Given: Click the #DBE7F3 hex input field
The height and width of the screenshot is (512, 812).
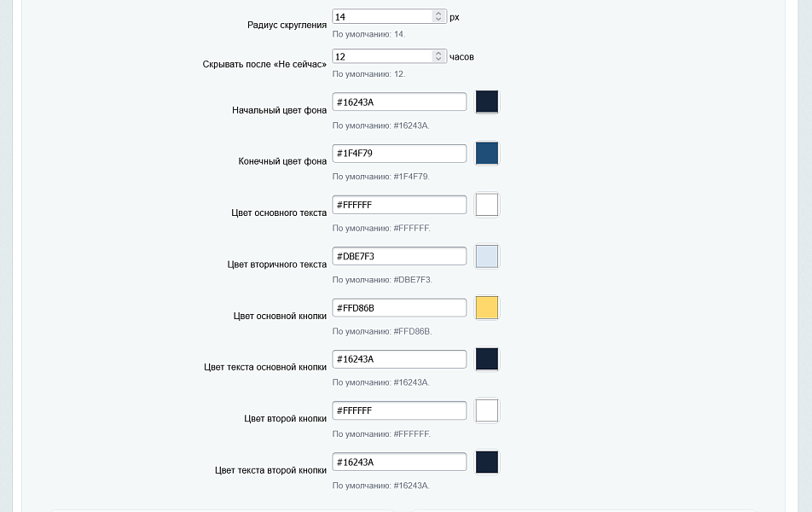Looking at the screenshot, I should click(x=399, y=256).
